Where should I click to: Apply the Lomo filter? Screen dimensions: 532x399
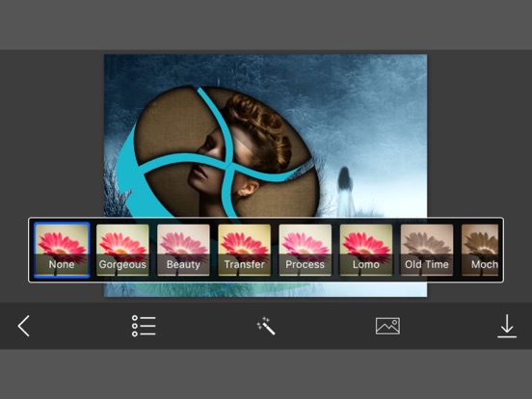pyautogui.click(x=366, y=250)
